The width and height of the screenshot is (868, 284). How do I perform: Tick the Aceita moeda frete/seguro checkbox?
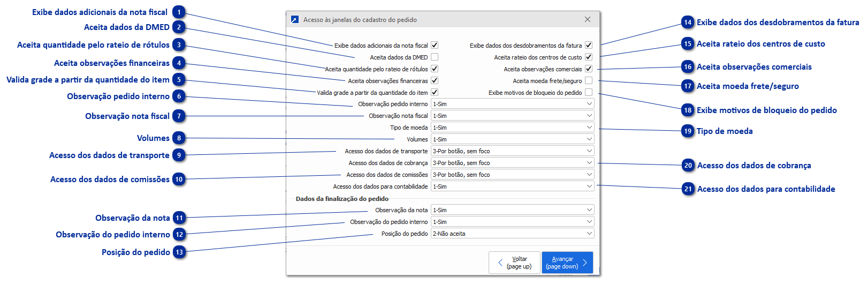(589, 81)
